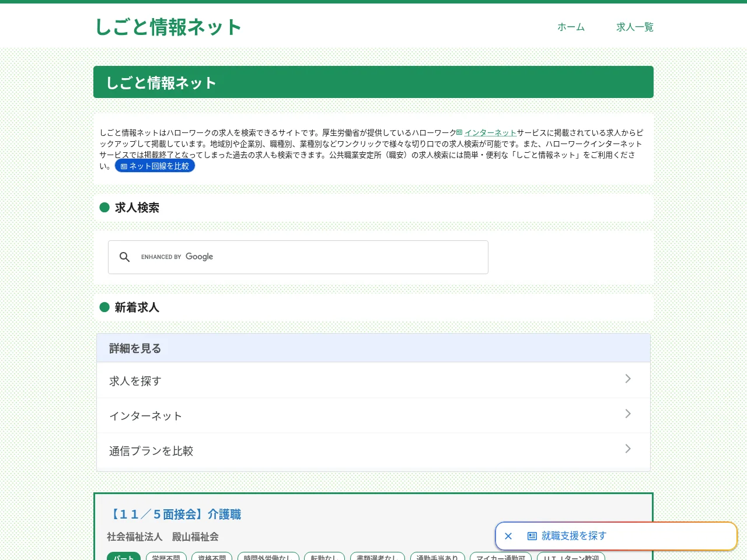Select the 通信プランを比較 list row
The image size is (747, 560).
(373, 450)
